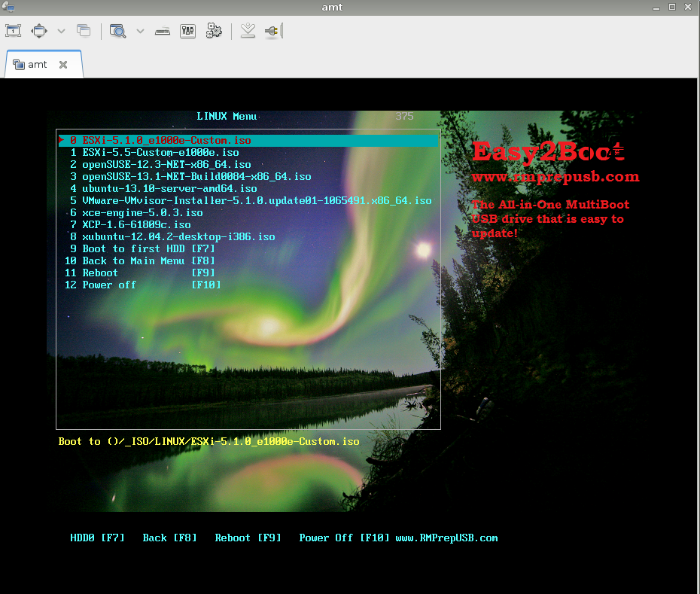The image size is (700, 594).
Task: Close the amt tab
Action: 63,65
